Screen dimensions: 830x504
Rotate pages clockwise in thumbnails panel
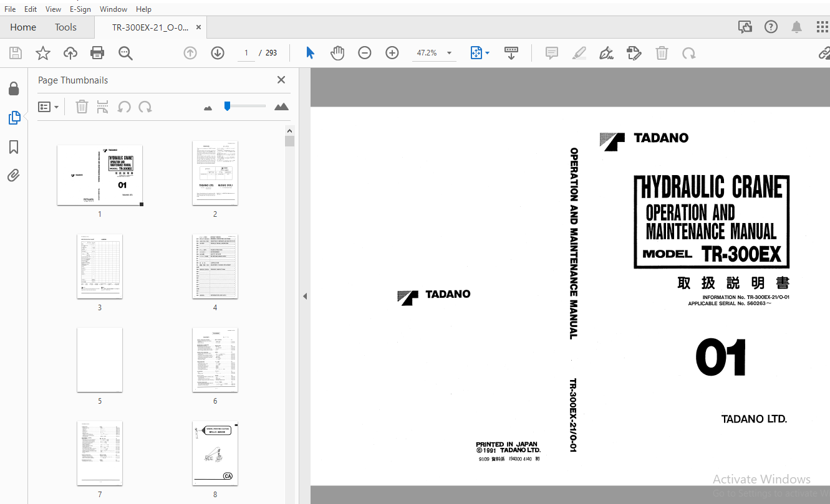(145, 107)
